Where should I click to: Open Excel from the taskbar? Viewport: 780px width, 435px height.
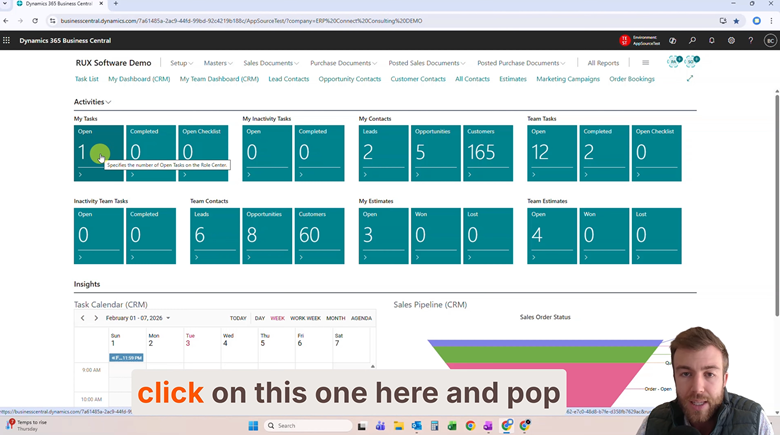[x=452, y=426]
